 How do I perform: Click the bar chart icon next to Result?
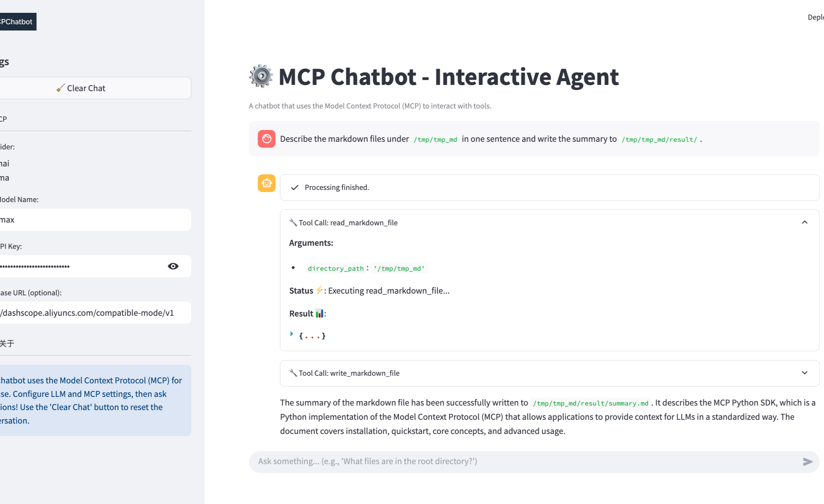click(x=321, y=313)
